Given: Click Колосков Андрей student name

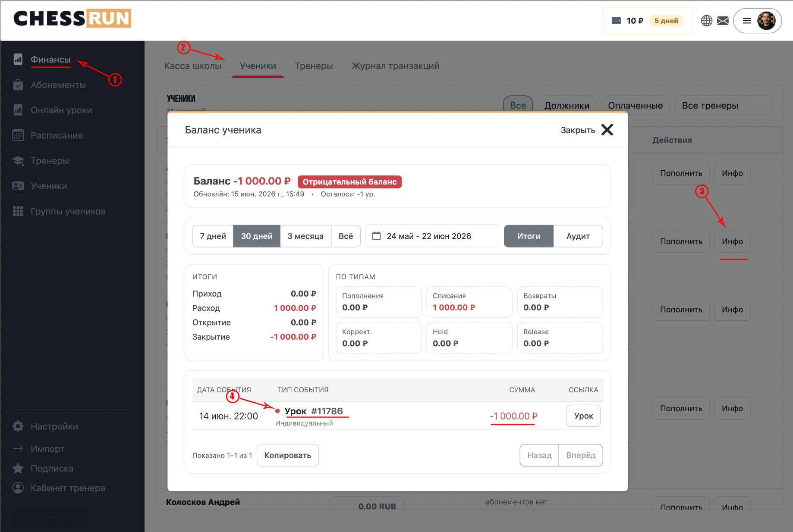Looking at the screenshot, I should (x=203, y=502).
